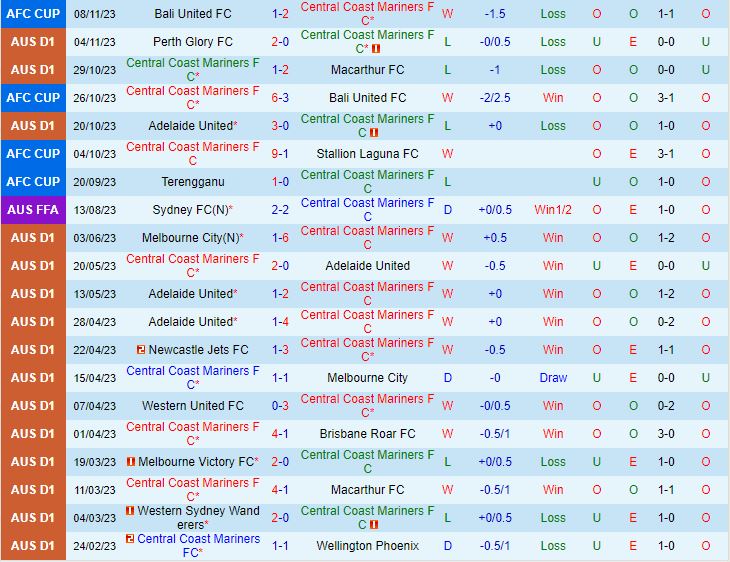
Task: Open Melbourne Victory FC team link
Action: pos(196,461)
